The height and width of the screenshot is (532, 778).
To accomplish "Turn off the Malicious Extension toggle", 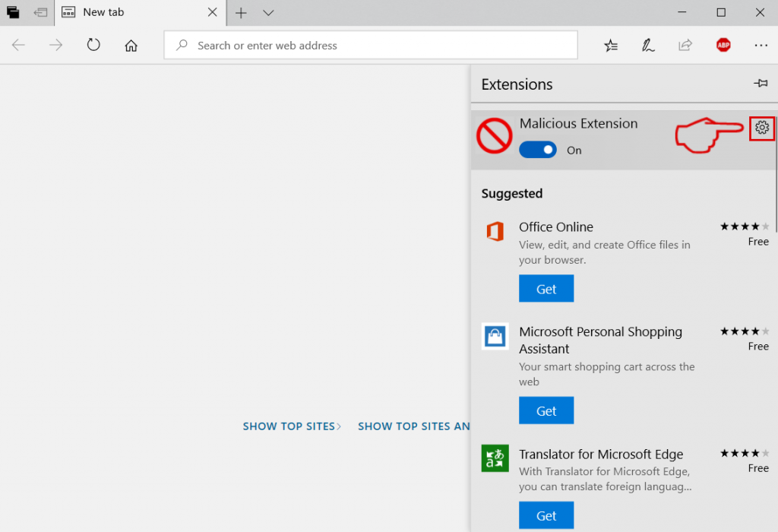I will coord(538,150).
